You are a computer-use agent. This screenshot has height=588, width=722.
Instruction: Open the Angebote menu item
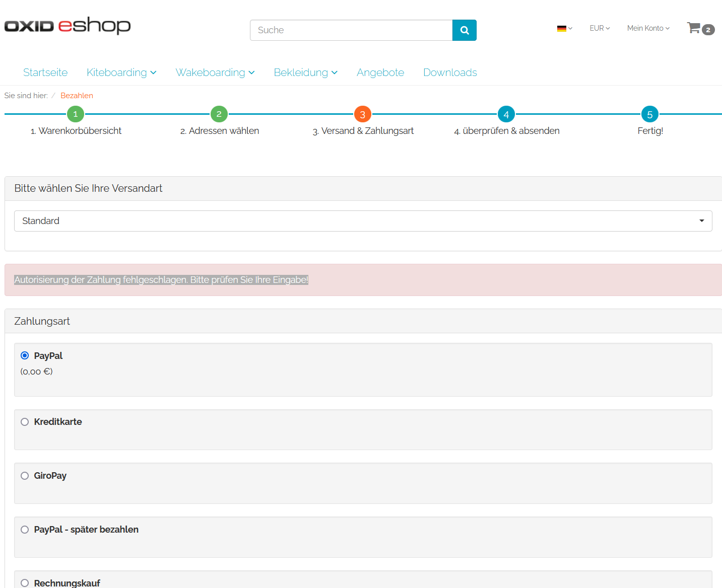point(380,72)
